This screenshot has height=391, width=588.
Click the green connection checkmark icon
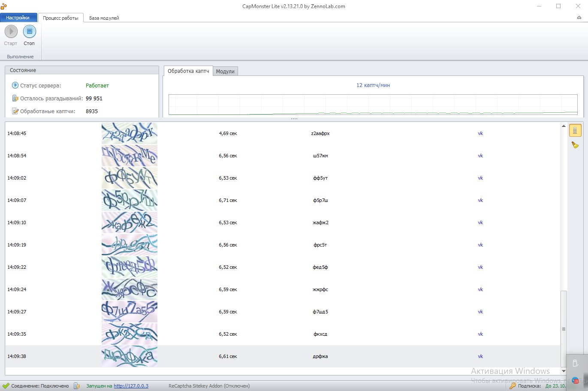[x=6, y=386]
